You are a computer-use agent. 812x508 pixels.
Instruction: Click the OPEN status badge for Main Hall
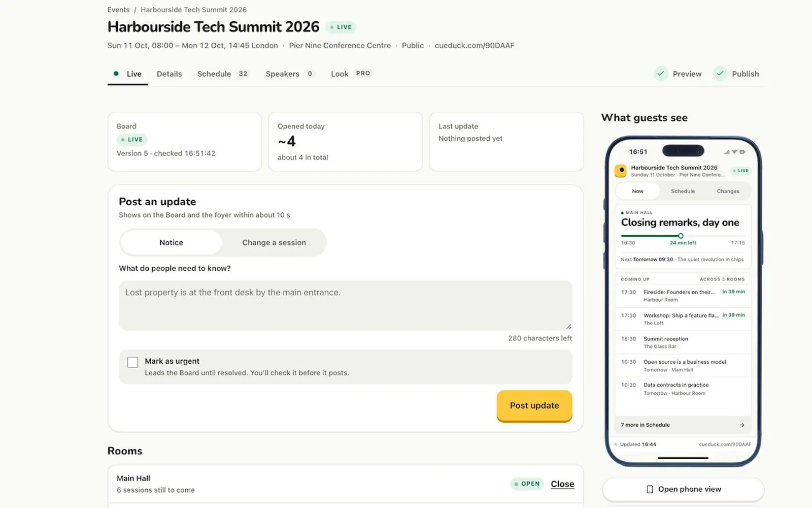[527, 484]
